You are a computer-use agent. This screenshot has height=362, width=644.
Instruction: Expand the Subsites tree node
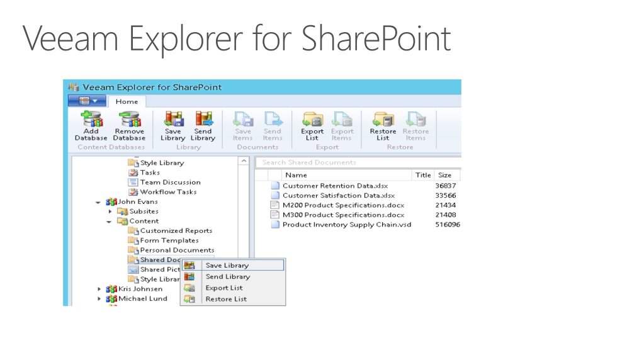pos(110,212)
